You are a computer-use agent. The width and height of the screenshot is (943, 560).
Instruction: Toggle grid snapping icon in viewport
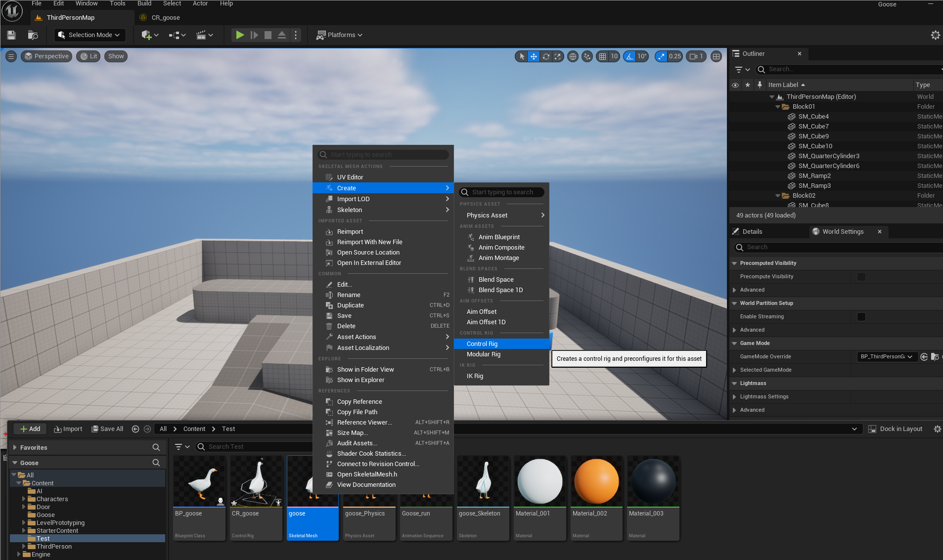(602, 56)
